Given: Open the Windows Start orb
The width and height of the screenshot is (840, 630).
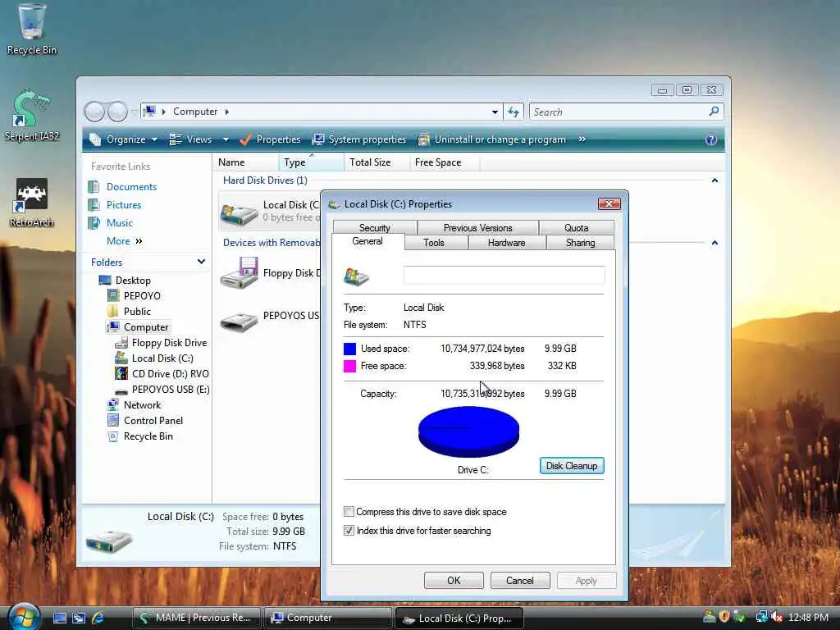Looking at the screenshot, I should coord(24,617).
